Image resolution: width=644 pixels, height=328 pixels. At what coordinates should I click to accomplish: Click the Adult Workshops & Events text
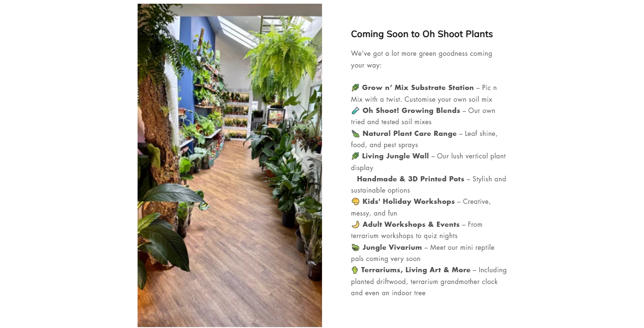pos(410,224)
